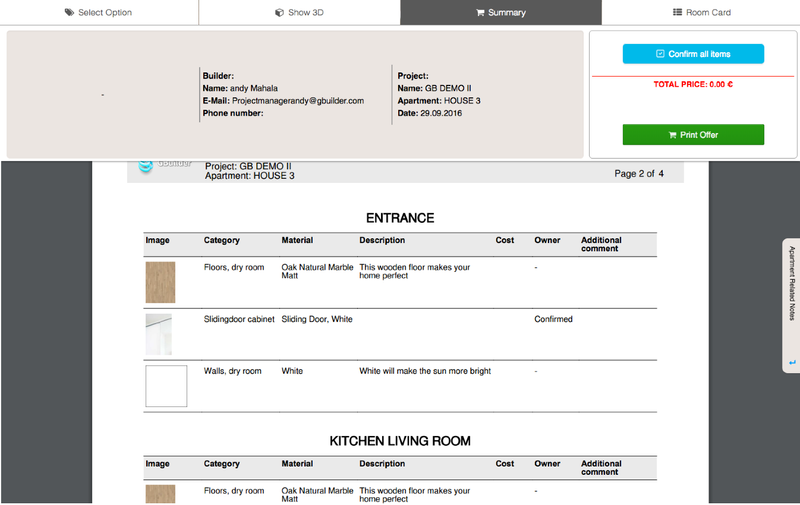Image resolution: width=800 pixels, height=505 pixels.
Task: Click Walls, dry room category cell
Action: tap(232, 371)
